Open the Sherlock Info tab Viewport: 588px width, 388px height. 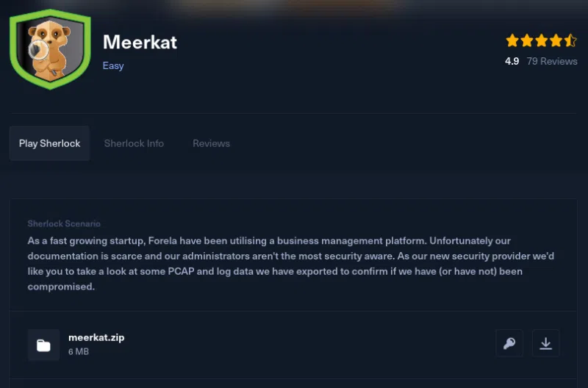tap(134, 143)
